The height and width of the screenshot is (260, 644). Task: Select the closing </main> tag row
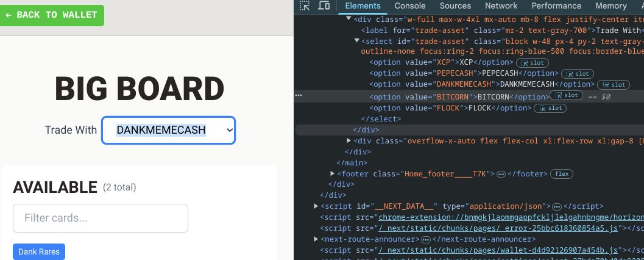(x=352, y=162)
